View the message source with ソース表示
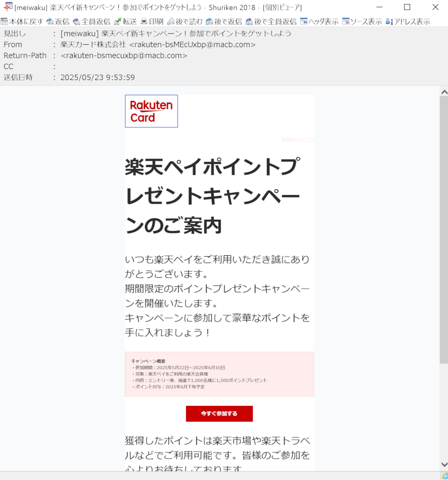This screenshot has height=480, width=448. pyautogui.click(x=362, y=21)
